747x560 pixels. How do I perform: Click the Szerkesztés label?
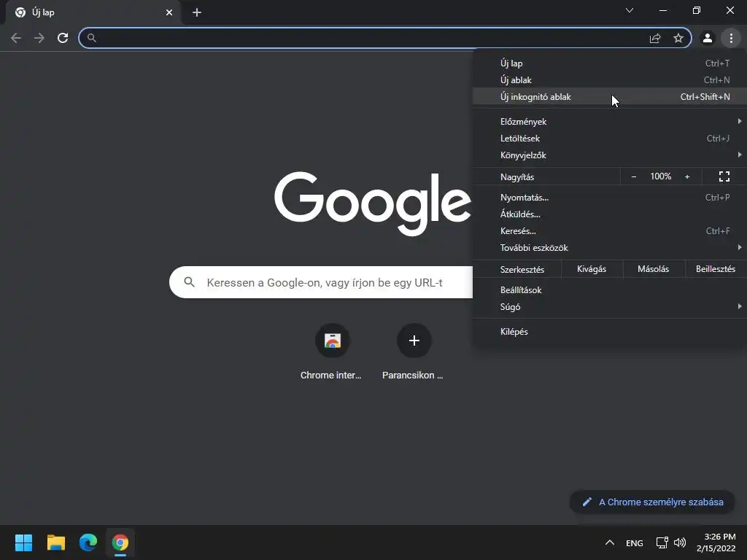(x=522, y=270)
